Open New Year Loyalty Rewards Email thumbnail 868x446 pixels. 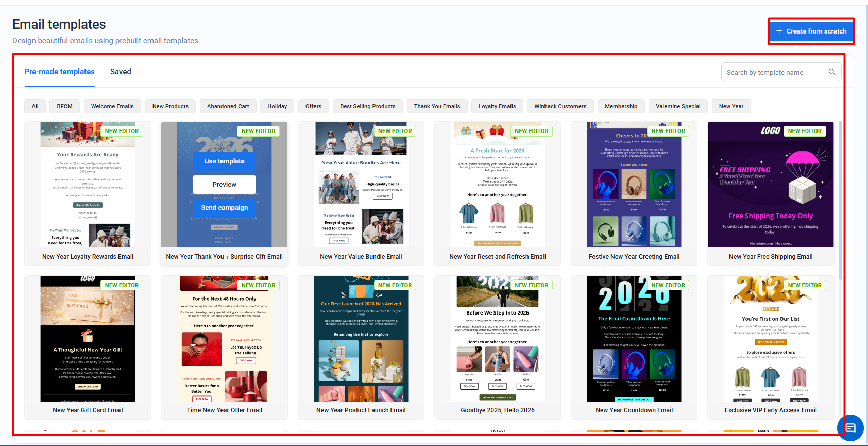pos(88,185)
